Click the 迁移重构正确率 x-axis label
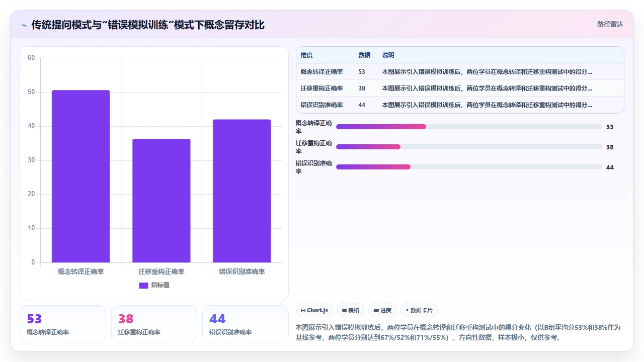Image resolution: width=644 pixels, height=362 pixels. pyautogui.click(x=162, y=271)
